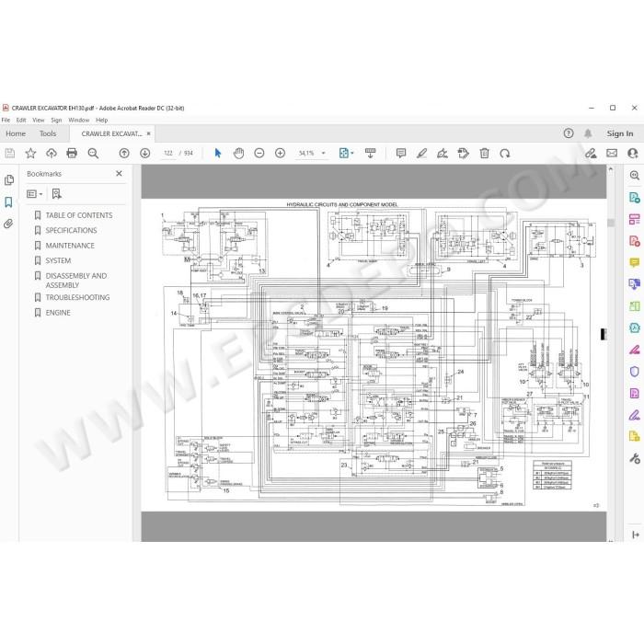Expand the right tools pane arrow

coord(636,535)
